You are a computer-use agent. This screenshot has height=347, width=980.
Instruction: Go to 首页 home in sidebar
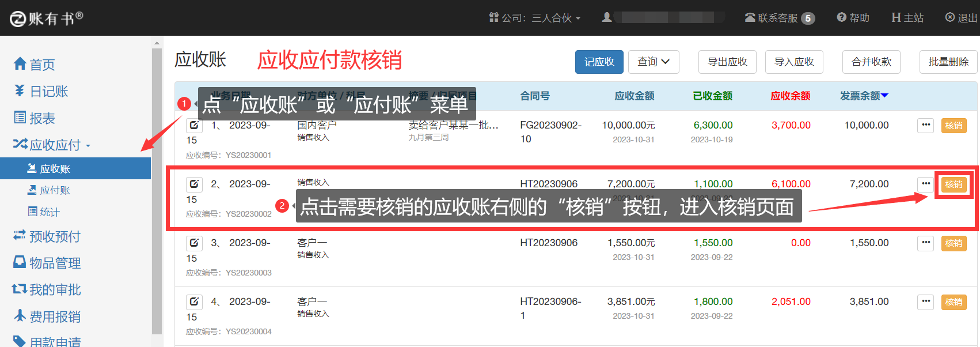(x=35, y=65)
